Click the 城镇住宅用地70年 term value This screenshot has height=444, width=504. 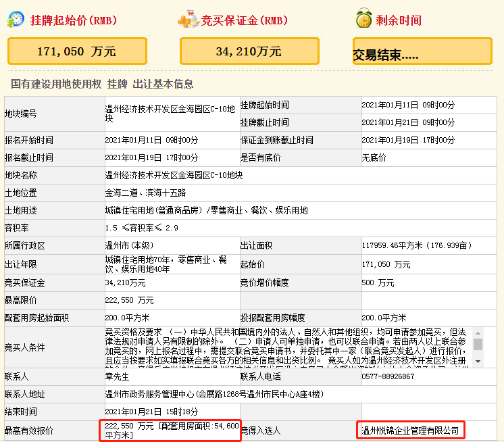(x=166, y=264)
